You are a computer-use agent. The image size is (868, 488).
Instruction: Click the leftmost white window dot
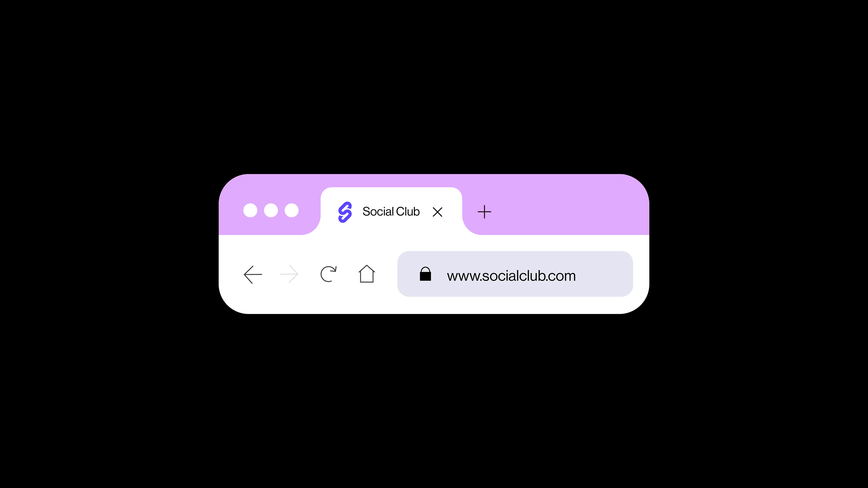pyautogui.click(x=250, y=211)
